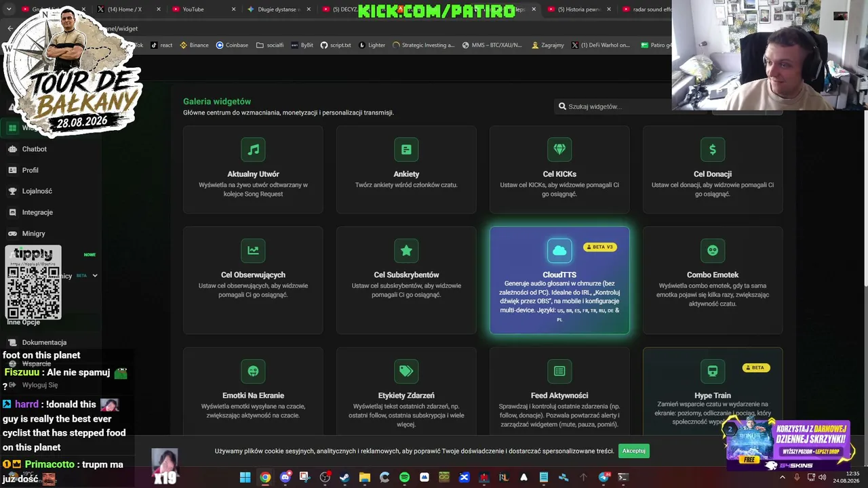
Task: Choose the Cel Obserwujących chart icon
Action: pos(253,251)
